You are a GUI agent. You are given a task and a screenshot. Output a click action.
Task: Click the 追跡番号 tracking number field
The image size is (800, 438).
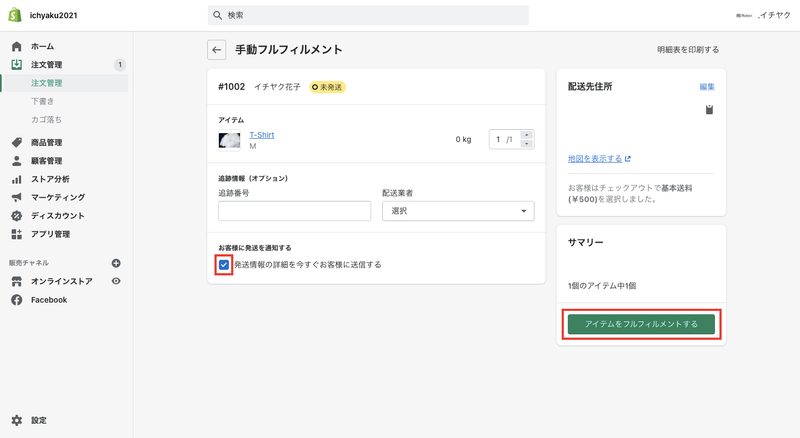(x=294, y=211)
